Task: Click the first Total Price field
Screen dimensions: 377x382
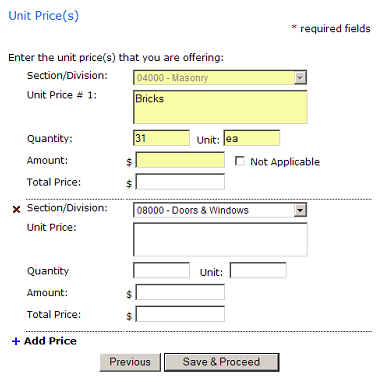Action: (x=180, y=182)
